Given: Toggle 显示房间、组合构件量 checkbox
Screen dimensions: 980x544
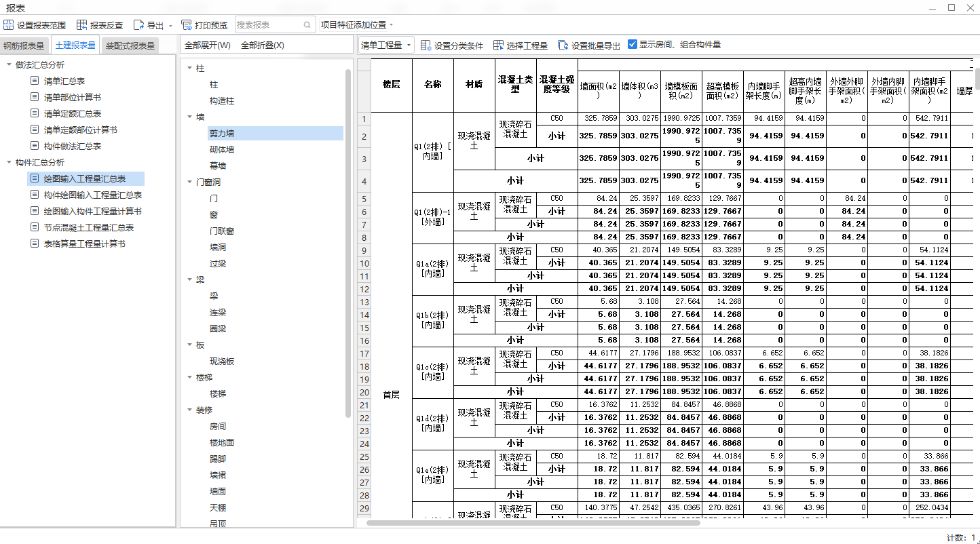Looking at the screenshot, I should tap(633, 44).
